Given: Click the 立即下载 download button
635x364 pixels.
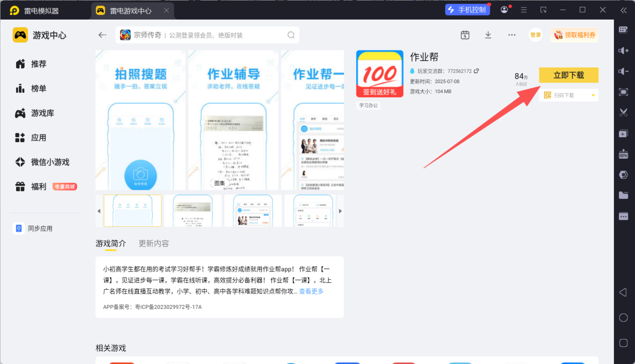Looking at the screenshot, I should point(568,75).
